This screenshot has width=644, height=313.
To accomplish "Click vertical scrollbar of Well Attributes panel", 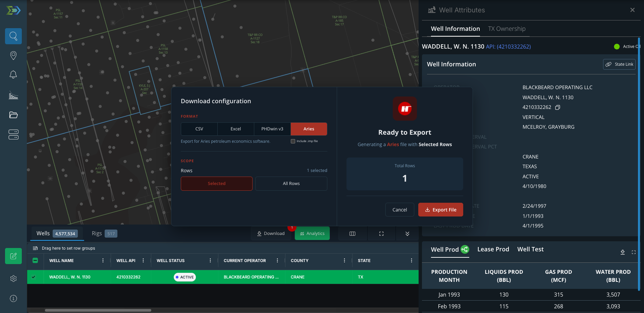I will pos(639,164).
